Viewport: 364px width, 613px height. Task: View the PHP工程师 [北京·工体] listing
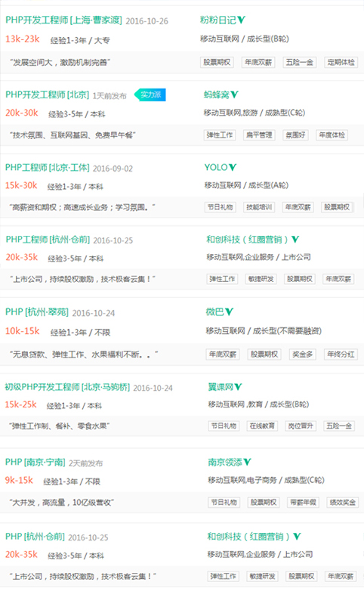coord(48,168)
